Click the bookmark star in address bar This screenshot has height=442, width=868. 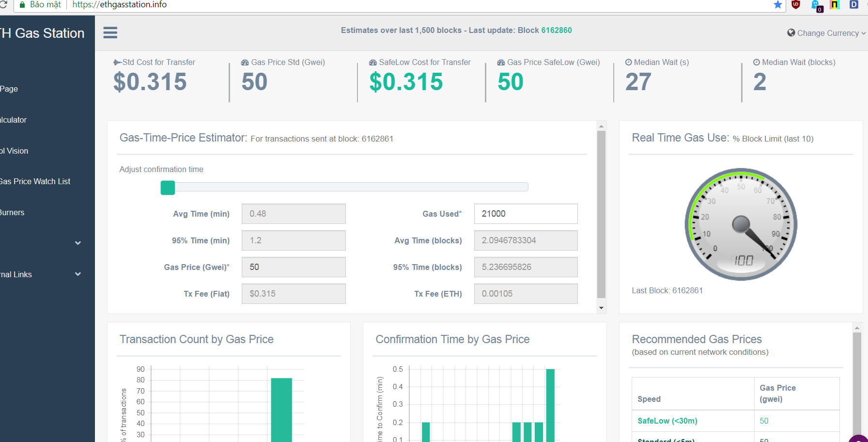tap(778, 5)
